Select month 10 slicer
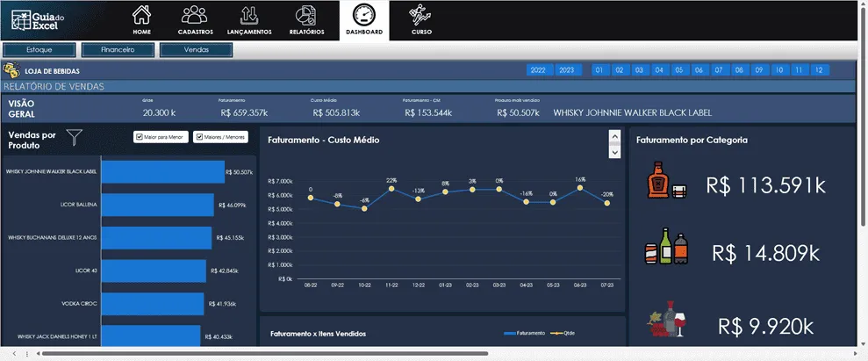868x361 pixels. 778,70
